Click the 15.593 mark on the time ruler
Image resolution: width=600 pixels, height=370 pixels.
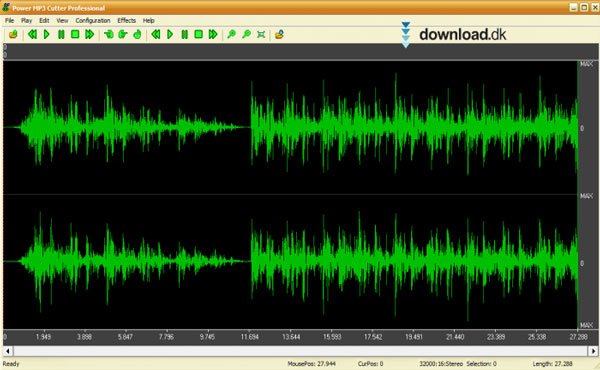coord(332,337)
